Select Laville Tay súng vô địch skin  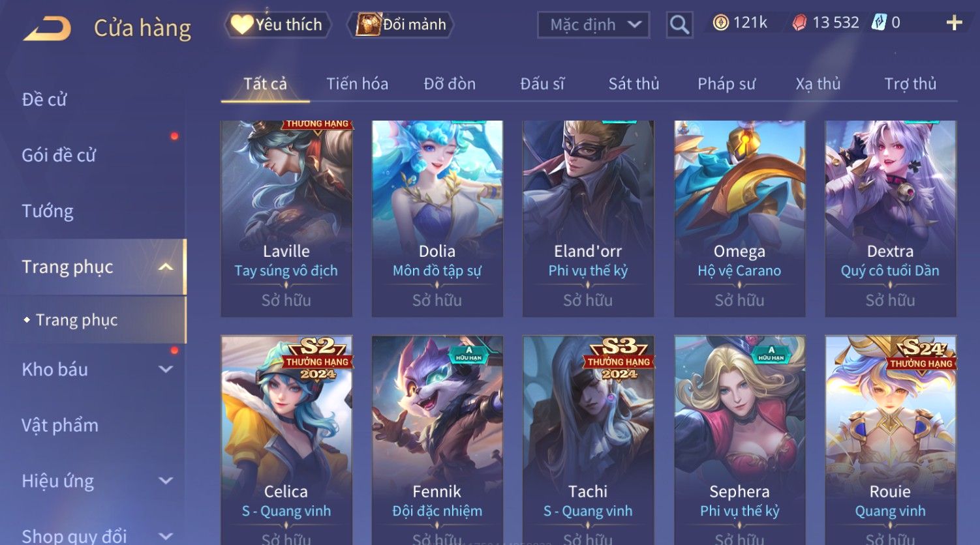click(x=286, y=218)
